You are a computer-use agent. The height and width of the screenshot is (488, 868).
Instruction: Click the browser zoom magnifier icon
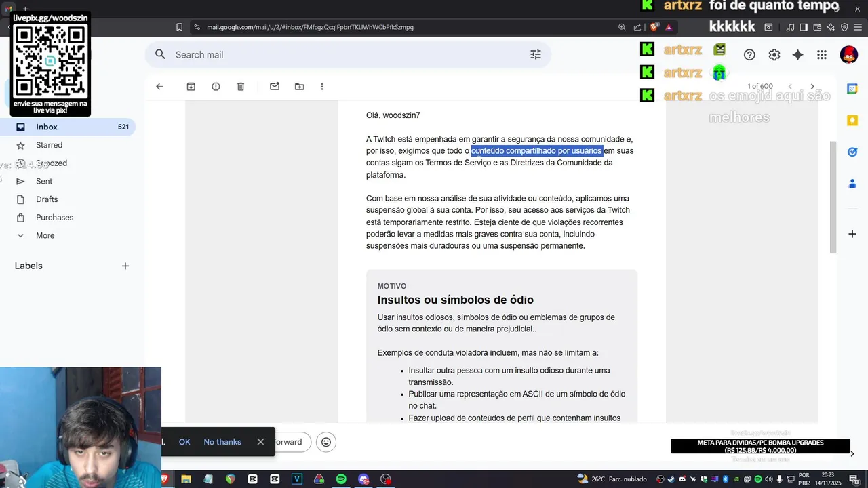(622, 27)
